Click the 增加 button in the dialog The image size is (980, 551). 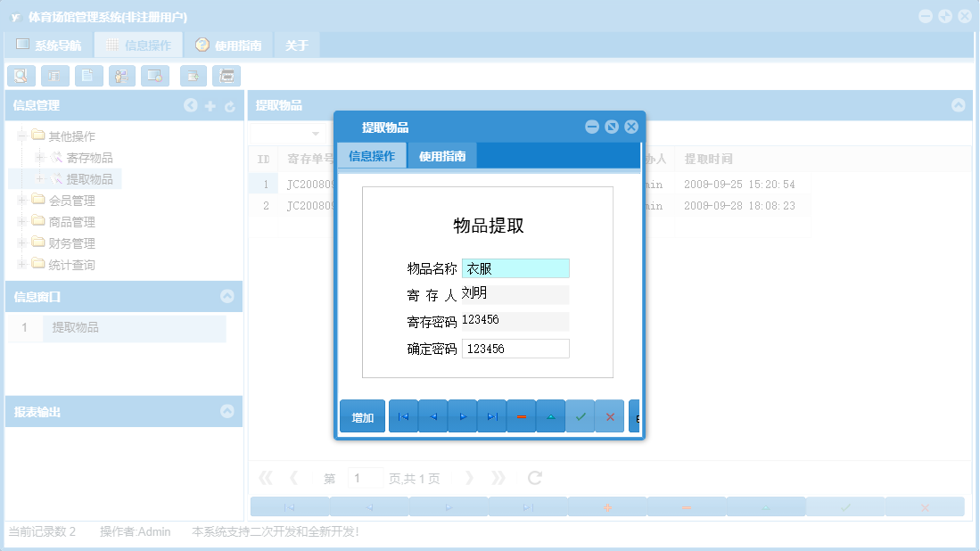[x=362, y=416]
